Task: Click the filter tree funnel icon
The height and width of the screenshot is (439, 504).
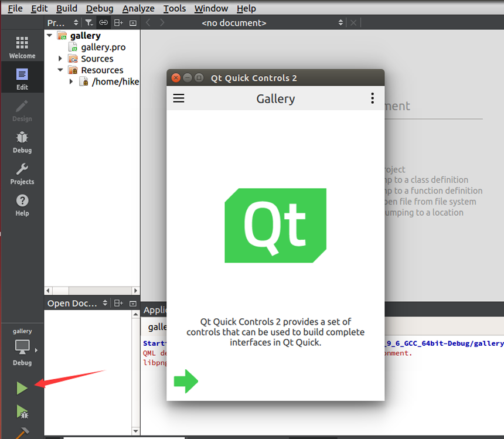Action: click(89, 23)
